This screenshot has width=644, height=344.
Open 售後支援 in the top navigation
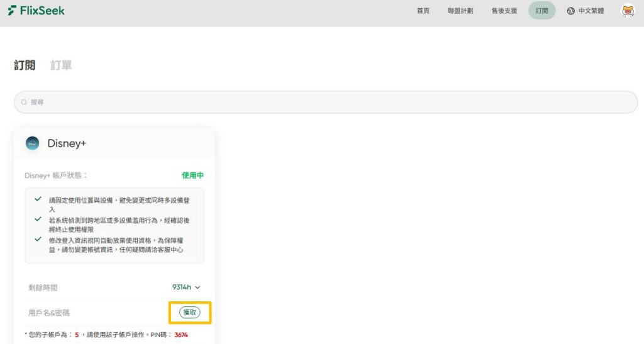point(504,11)
